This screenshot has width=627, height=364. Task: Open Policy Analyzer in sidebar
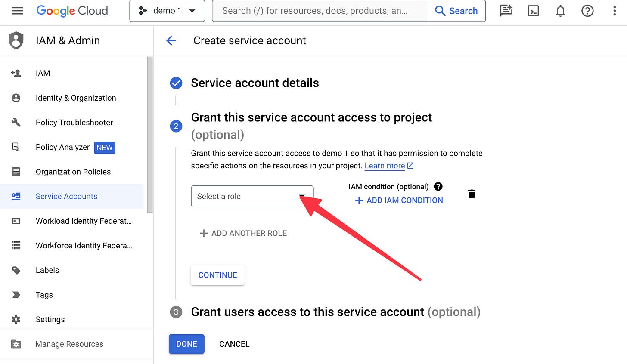(x=72, y=147)
